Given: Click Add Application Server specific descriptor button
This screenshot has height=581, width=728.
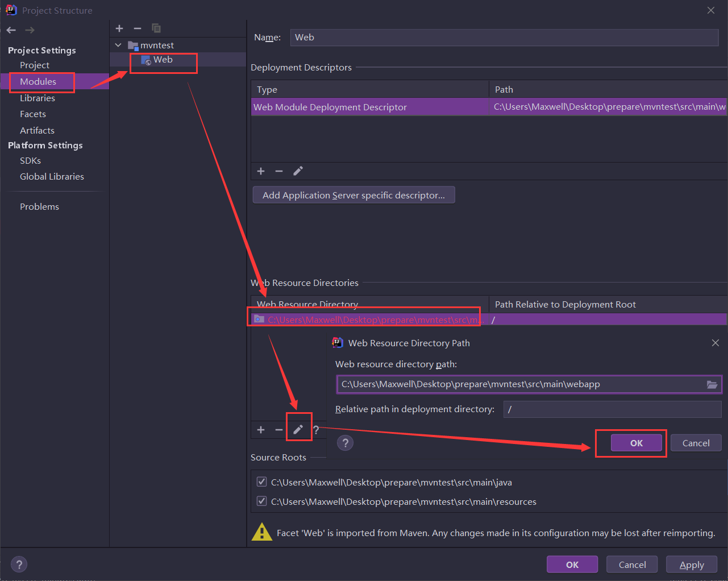Looking at the screenshot, I should 353,195.
